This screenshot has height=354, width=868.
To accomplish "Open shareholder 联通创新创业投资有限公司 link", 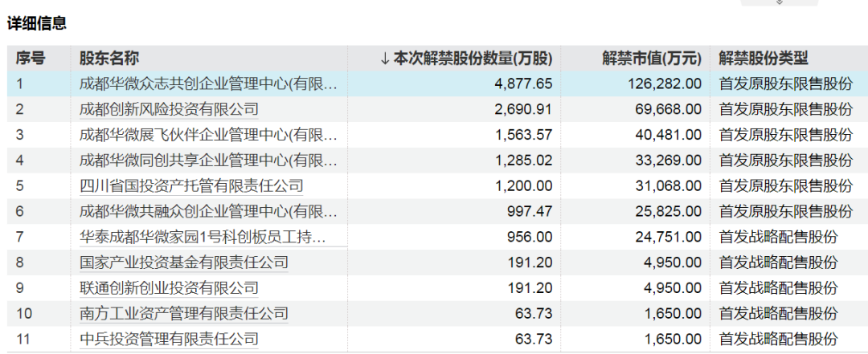I will (169, 287).
